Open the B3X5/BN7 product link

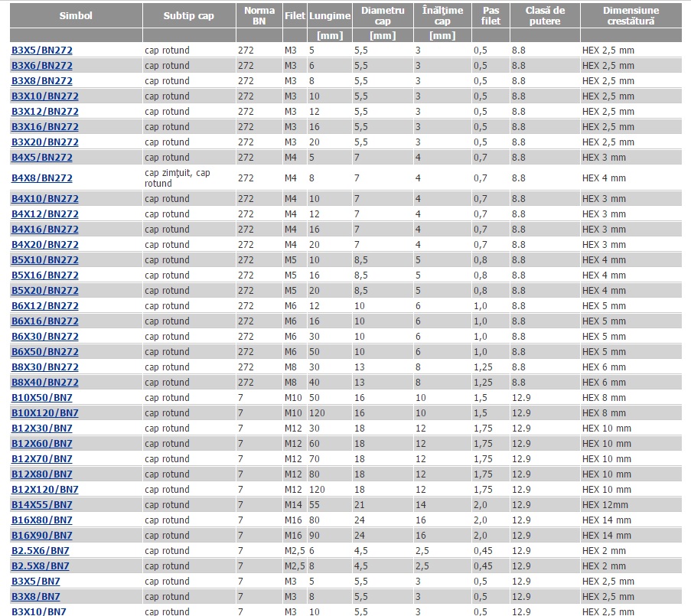click(36, 582)
